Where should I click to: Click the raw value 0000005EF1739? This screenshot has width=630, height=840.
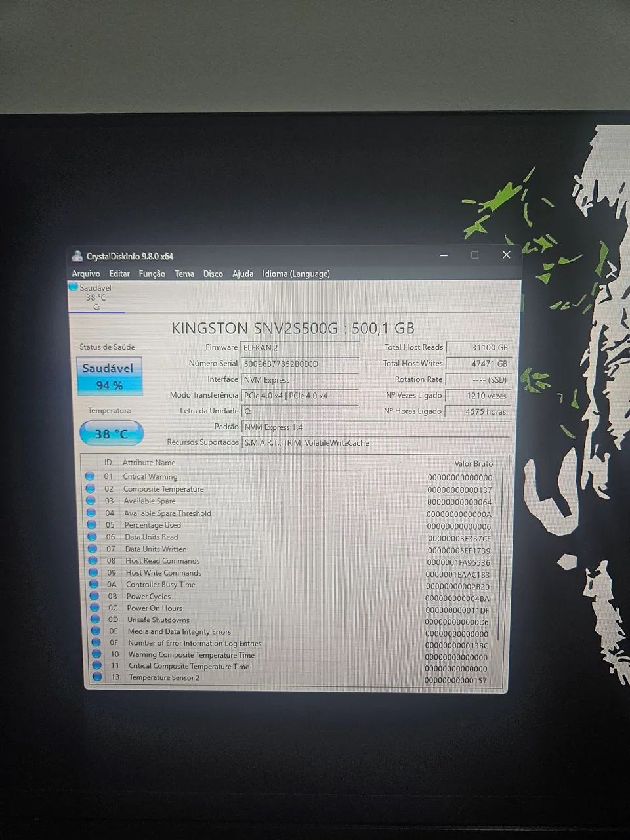pyautogui.click(x=459, y=551)
